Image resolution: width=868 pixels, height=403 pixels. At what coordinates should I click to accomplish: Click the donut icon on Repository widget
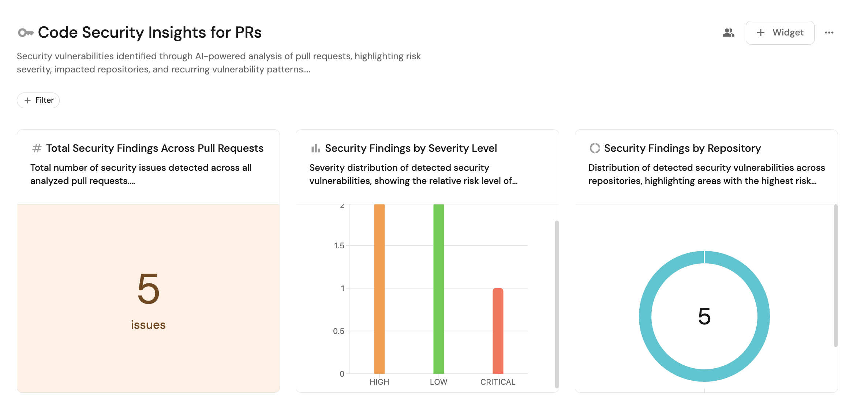coord(595,148)
